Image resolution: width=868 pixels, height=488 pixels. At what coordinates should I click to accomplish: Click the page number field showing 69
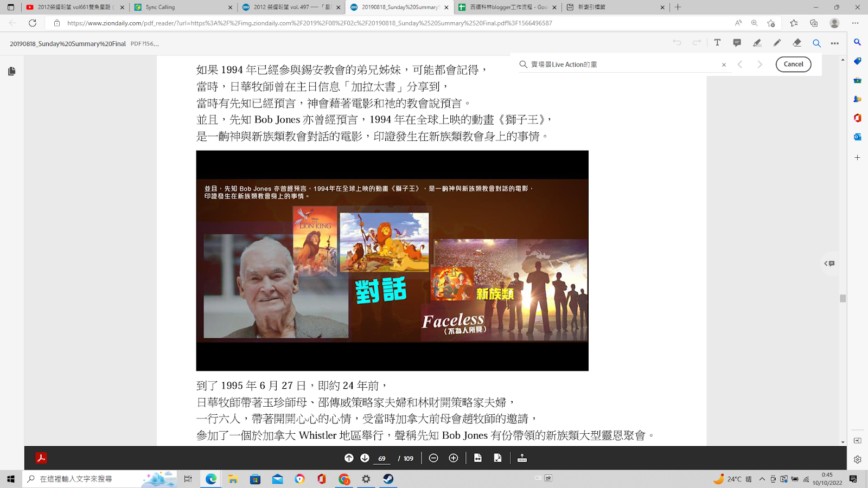382,459
